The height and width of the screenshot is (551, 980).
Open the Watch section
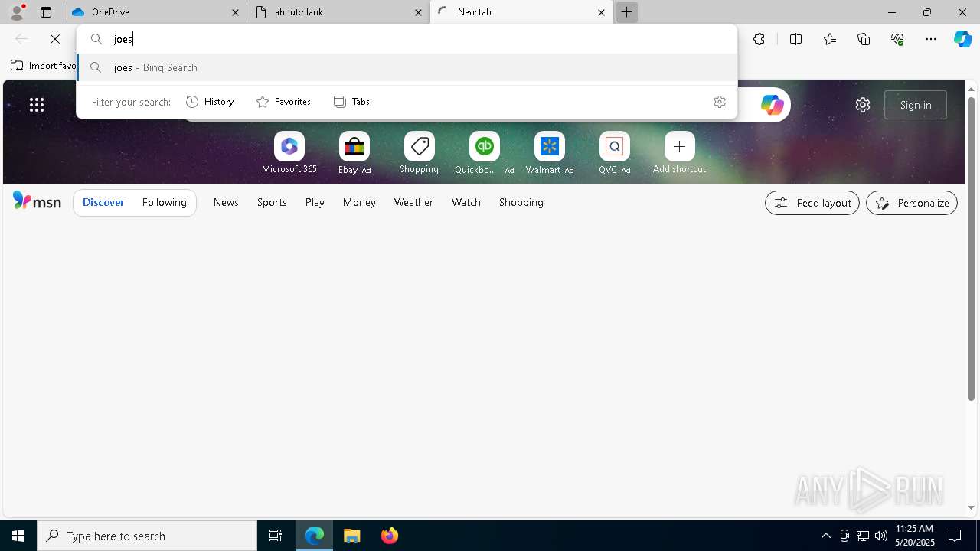point(466,202)
